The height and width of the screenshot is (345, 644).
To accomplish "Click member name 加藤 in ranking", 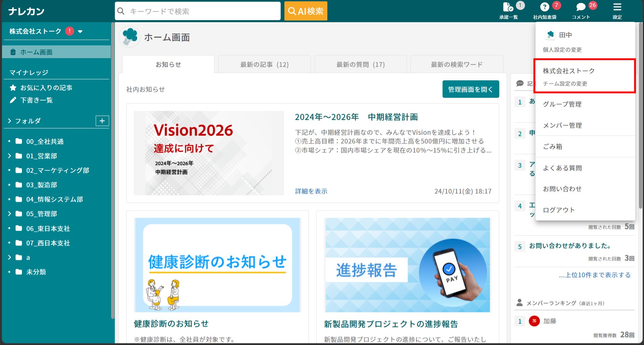I will pos(550,321).
